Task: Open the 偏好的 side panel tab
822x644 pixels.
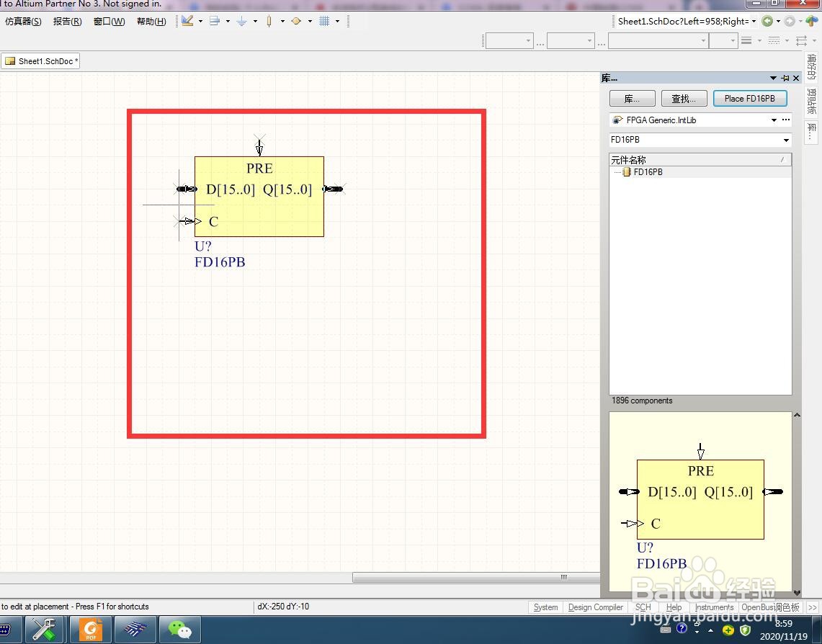Action: (x=811, y=67)
